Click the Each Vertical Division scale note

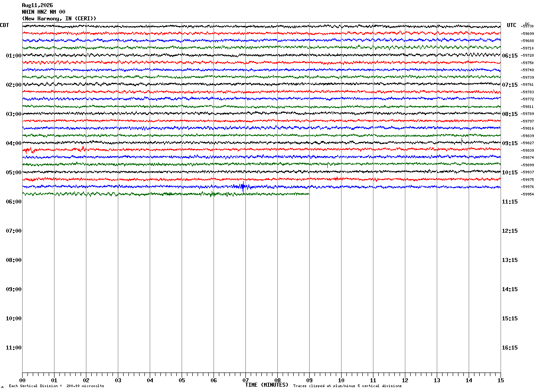click(56, 386)
